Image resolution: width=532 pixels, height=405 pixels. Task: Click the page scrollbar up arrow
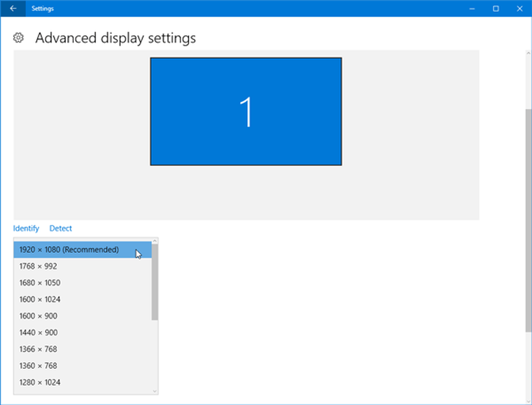tap(528, 54)
